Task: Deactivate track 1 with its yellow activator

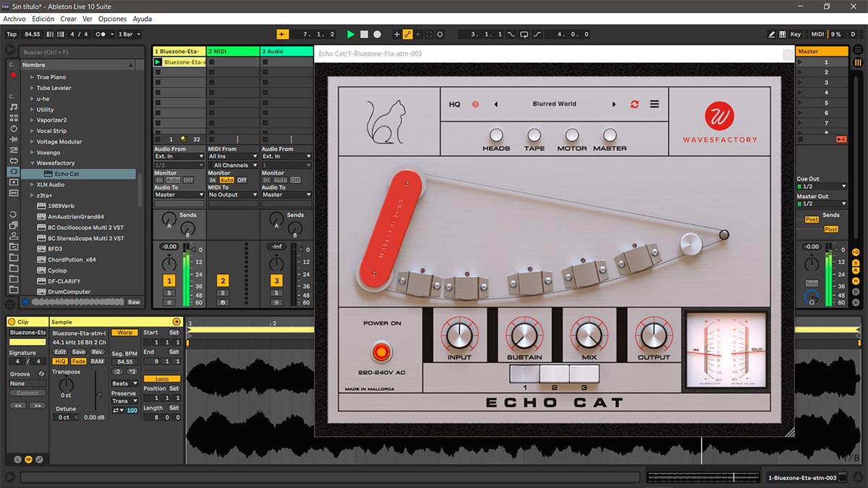Action: (x=169, y=281)
